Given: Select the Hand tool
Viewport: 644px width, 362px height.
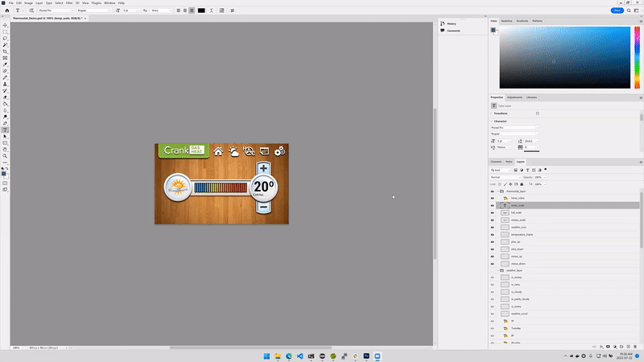Looking at the screenshot, I should click(x=5, y=150).
